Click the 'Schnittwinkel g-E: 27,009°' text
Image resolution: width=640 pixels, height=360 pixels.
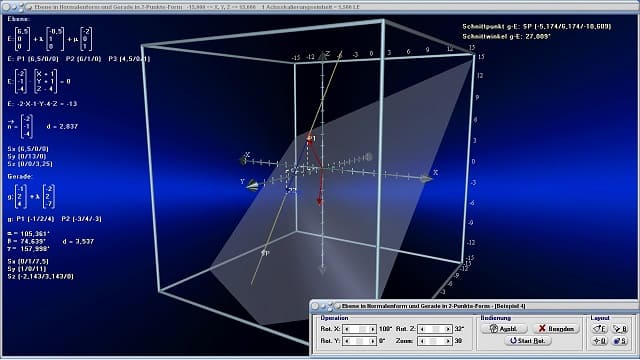507,36
